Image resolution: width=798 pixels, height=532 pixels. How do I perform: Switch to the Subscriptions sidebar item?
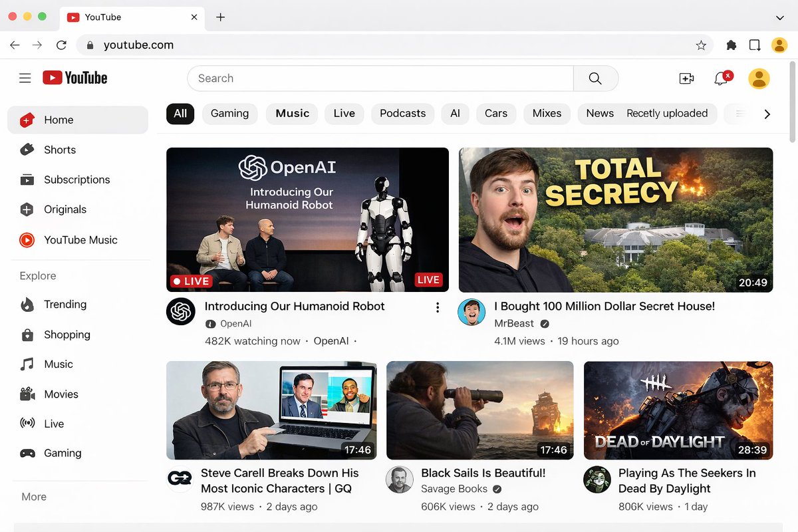pyautogui.click(x=76, y=180)
